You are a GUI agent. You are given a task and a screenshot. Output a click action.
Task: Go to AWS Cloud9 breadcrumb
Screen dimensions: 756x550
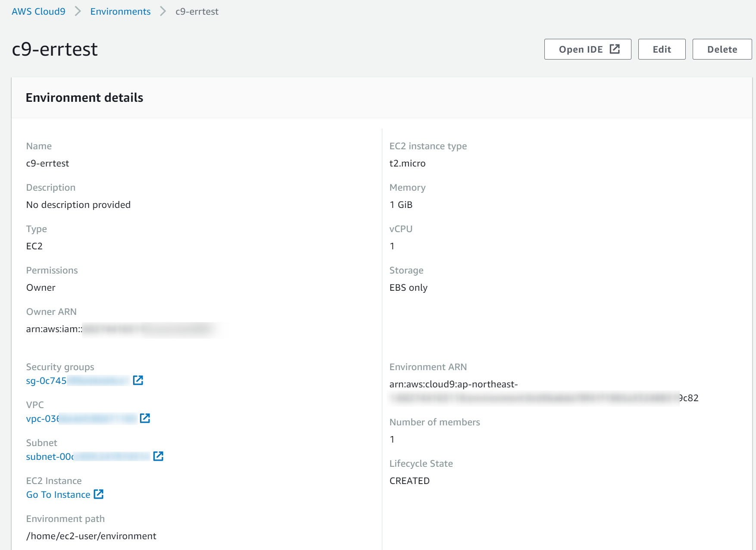[x=38, y=12]
